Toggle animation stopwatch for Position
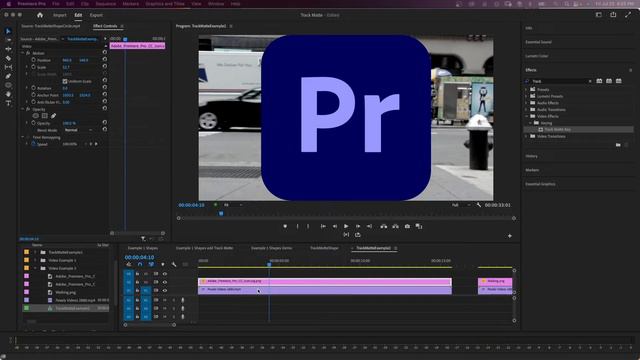This screenshot has width=640, height=360. coord(33,60)
